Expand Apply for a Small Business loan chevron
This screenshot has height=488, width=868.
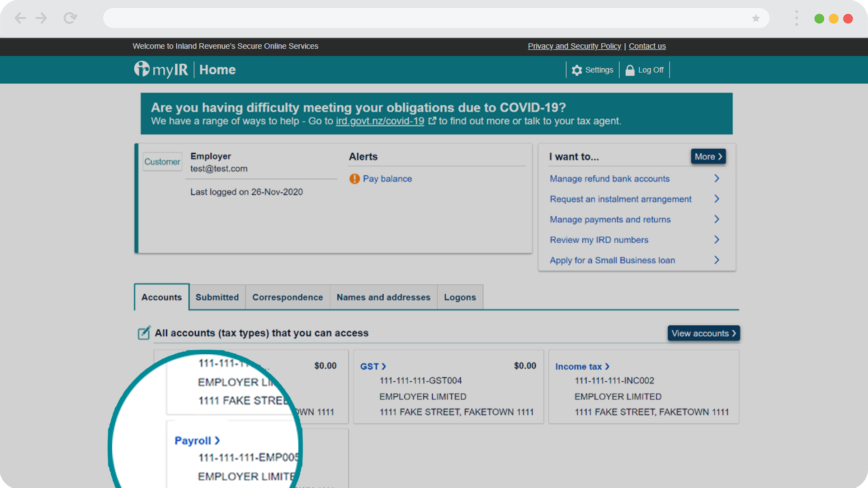717,260
